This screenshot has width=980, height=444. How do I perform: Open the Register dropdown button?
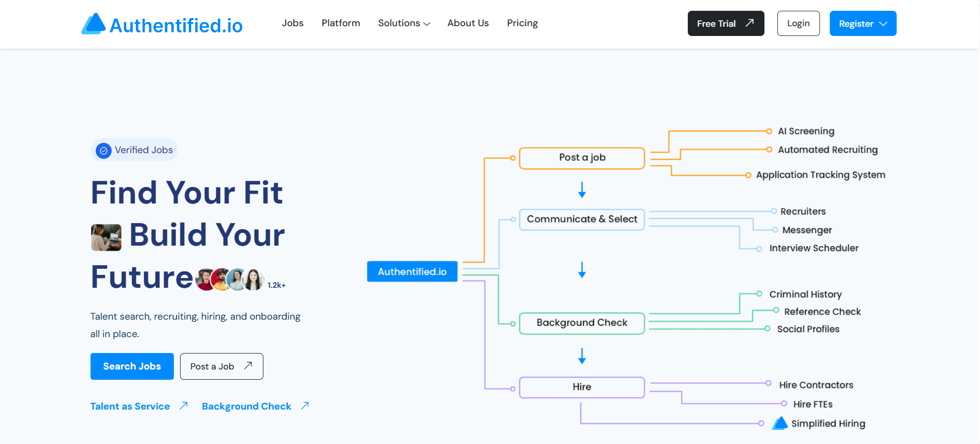[x=863, y=24]
